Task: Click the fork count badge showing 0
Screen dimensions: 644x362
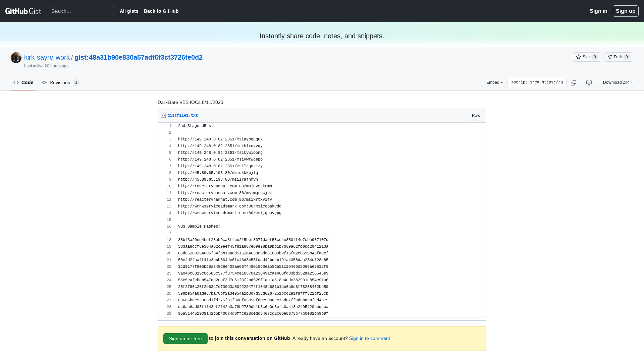Action: (627, 57)
